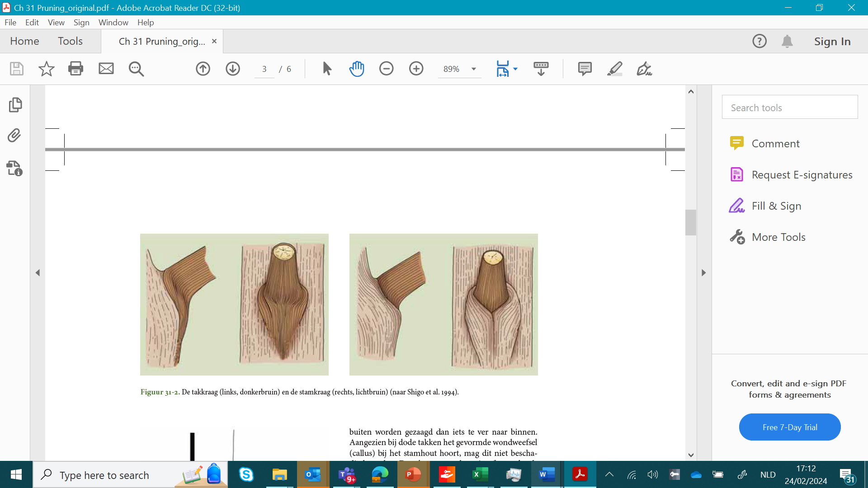Click the Find text magnifier icon
868x488 pixels.
(x=136, y=69)
